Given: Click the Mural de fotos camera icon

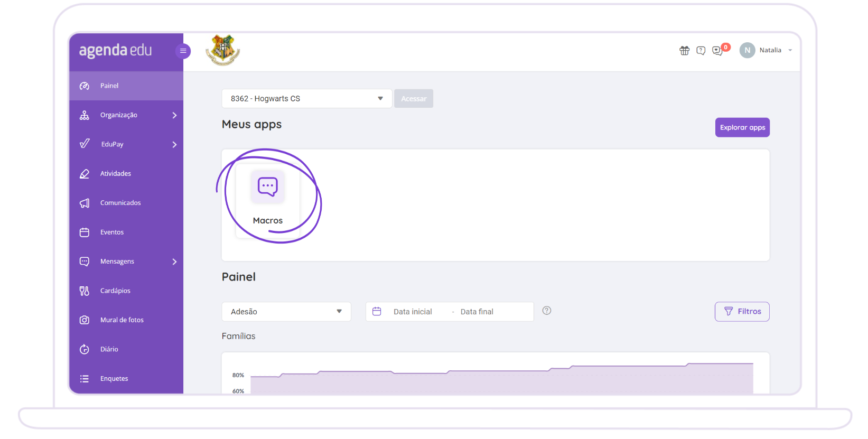Looking at the screenshot, I should (85, 320).
